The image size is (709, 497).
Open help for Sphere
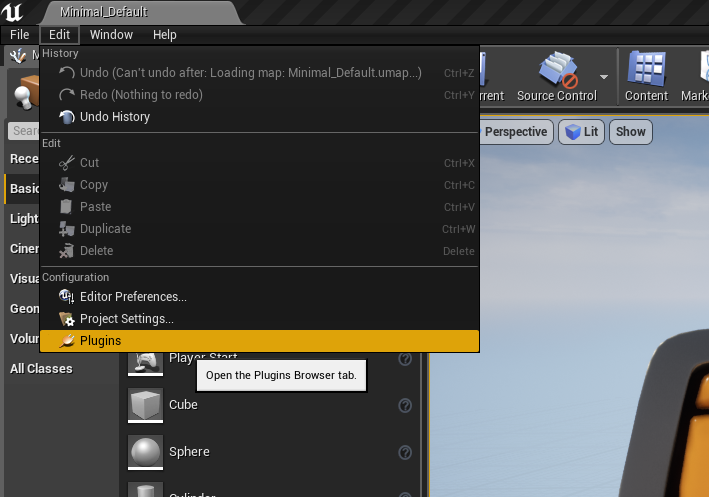click(405, 452)
